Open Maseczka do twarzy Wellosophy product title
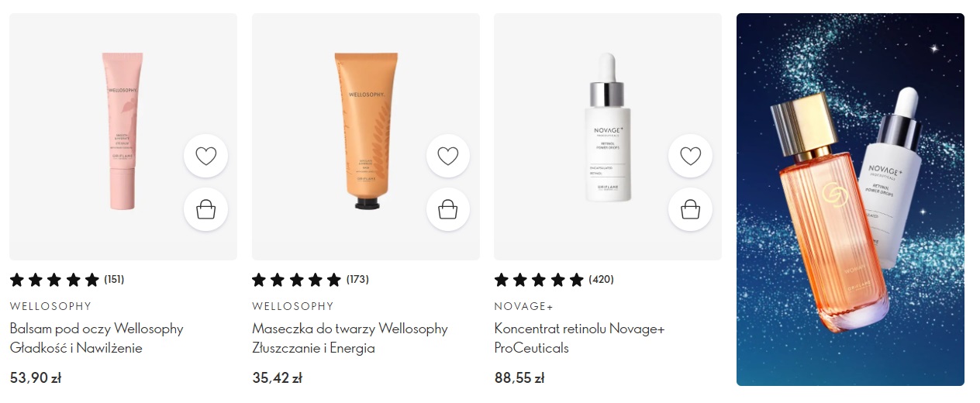 pyautogui.click(x=350, y=338)
